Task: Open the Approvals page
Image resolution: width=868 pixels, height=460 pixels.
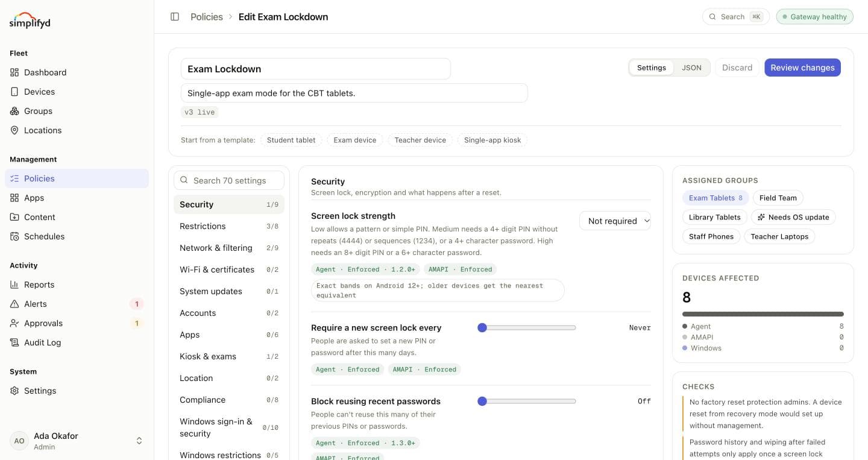Action: point(77,323)
